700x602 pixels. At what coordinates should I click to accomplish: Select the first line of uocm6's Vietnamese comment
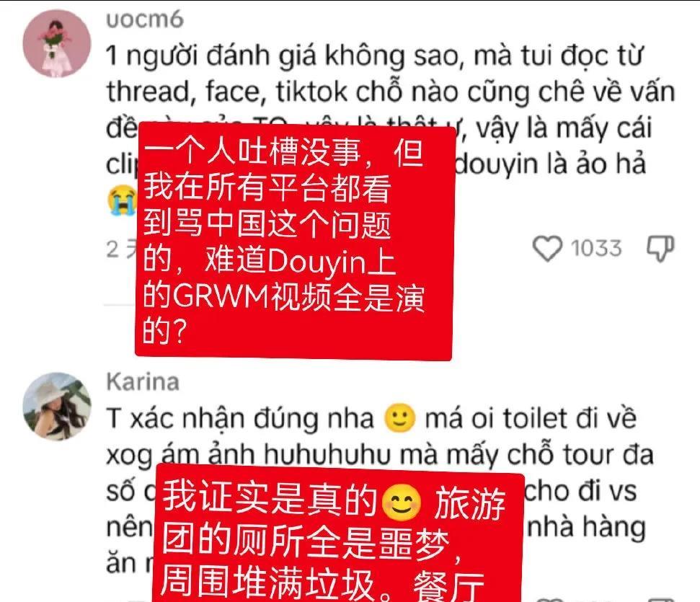coord(374,56)
